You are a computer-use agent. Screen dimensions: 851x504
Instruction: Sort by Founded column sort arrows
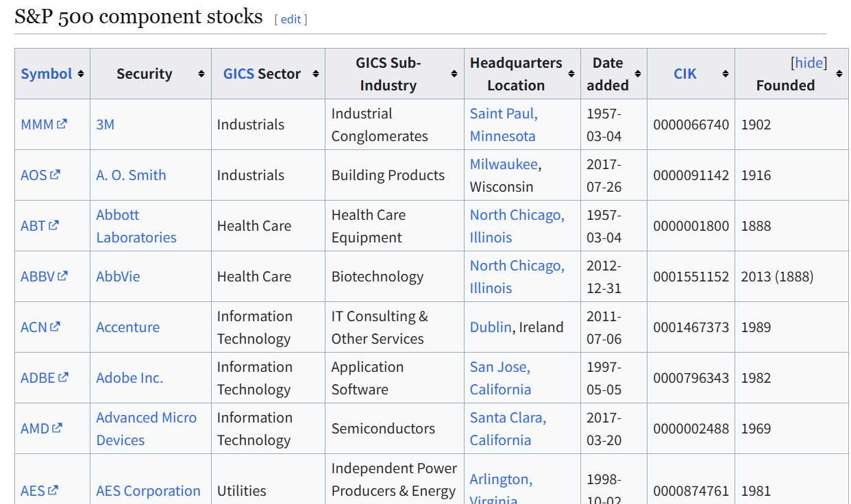click(839, 74)
